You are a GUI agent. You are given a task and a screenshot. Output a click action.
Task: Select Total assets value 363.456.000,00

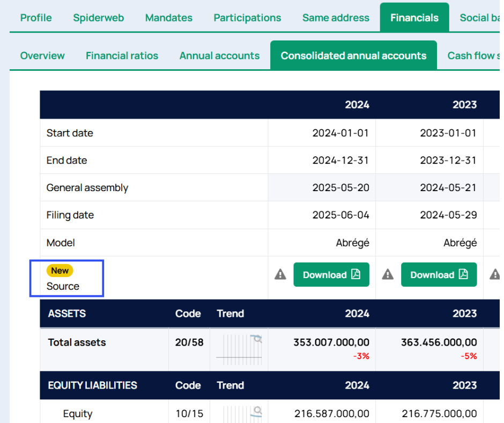coord(439,342)
